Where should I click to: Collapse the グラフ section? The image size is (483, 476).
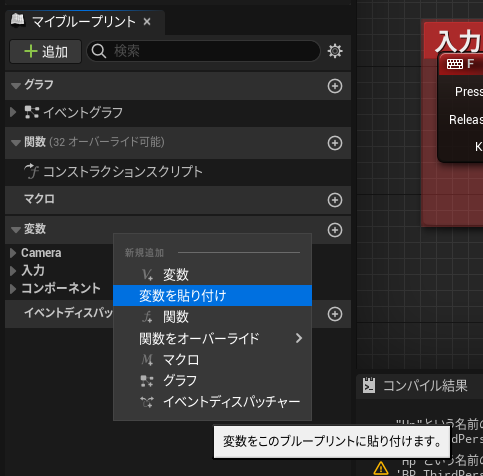[16, 85]
